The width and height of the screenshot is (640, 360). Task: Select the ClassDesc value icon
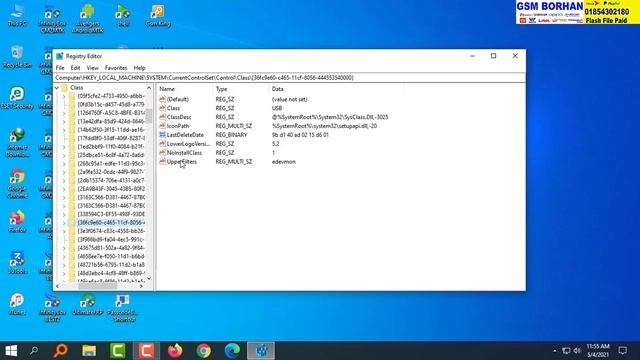(162, 117)
